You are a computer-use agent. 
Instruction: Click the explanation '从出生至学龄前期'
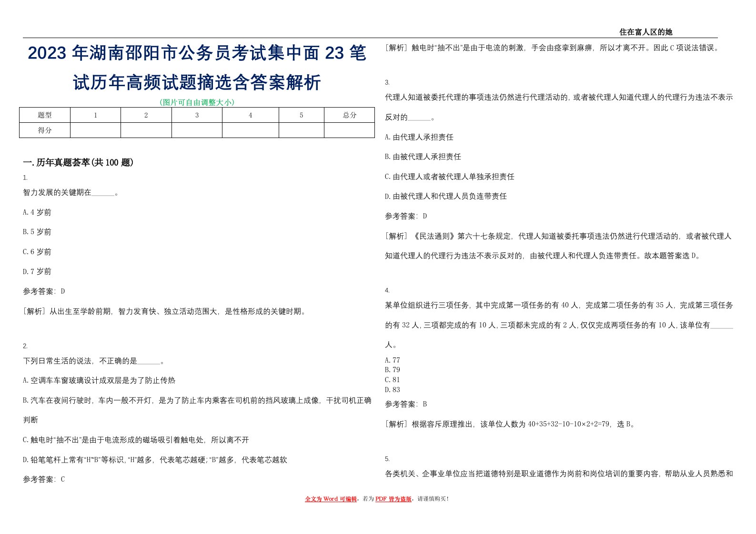coord(81,311)
